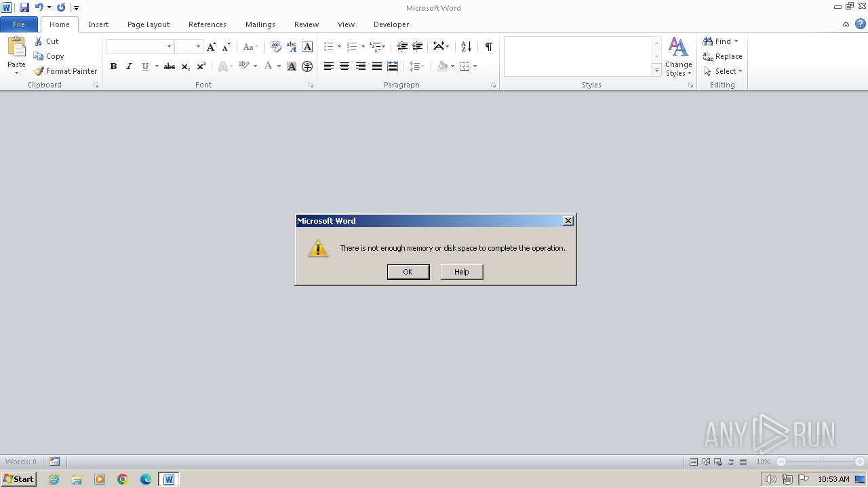
Task: Click the Redo/Repeat icon
Action: click(x=61, y=7)
